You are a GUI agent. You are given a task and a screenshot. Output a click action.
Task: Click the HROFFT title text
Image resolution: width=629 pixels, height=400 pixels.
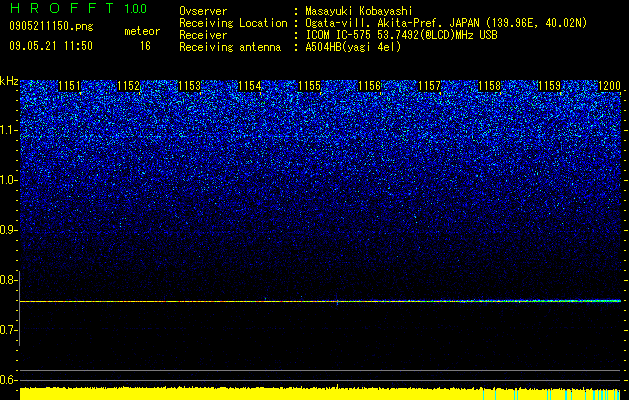pyautogui.click(x=62, y=8)
